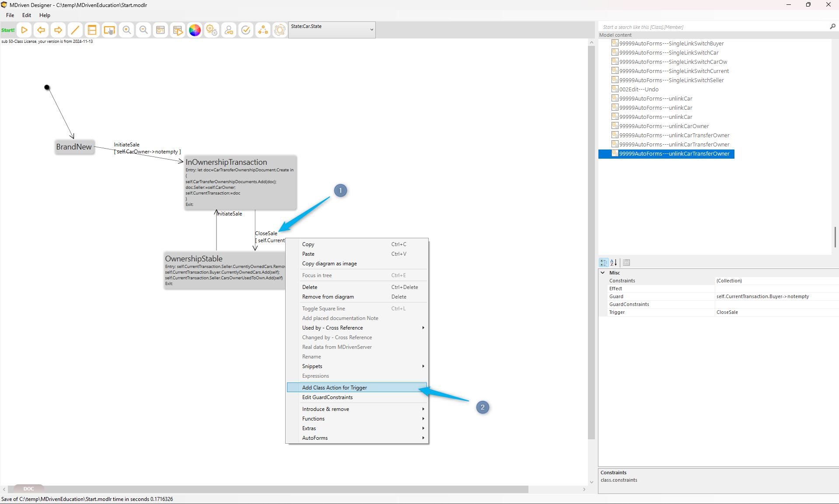
Task: Select the 002Edit---Undo tree item
Action: [639, 90]
